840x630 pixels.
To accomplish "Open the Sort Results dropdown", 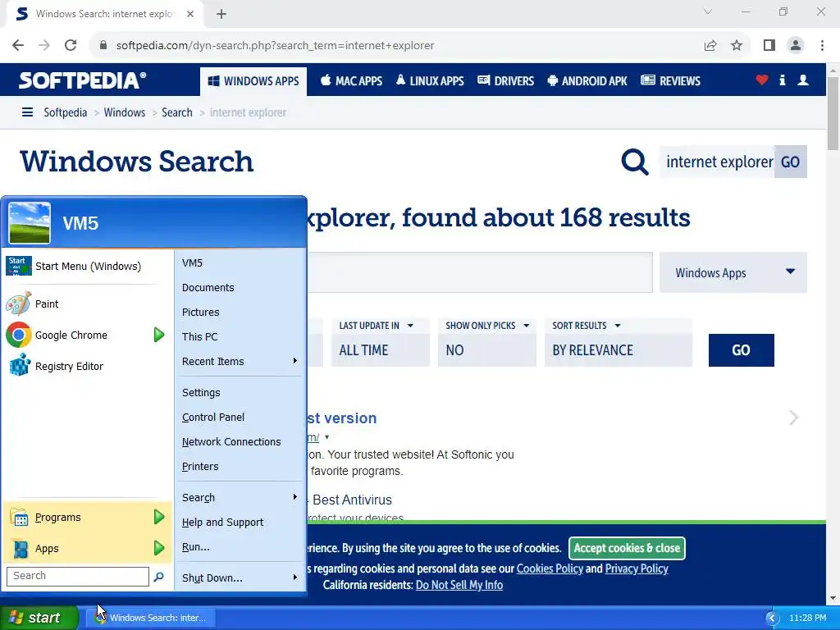I will tap(619, 342).
